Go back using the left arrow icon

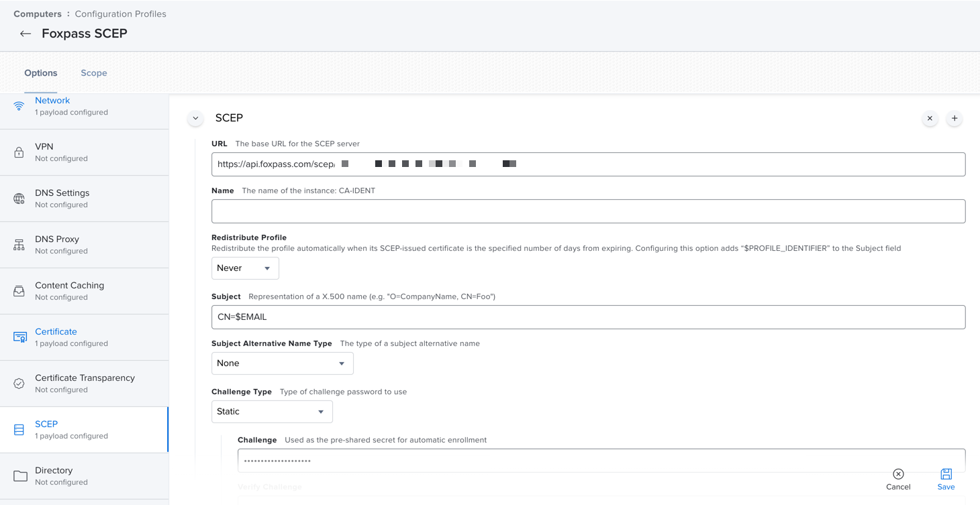[26, 34]
